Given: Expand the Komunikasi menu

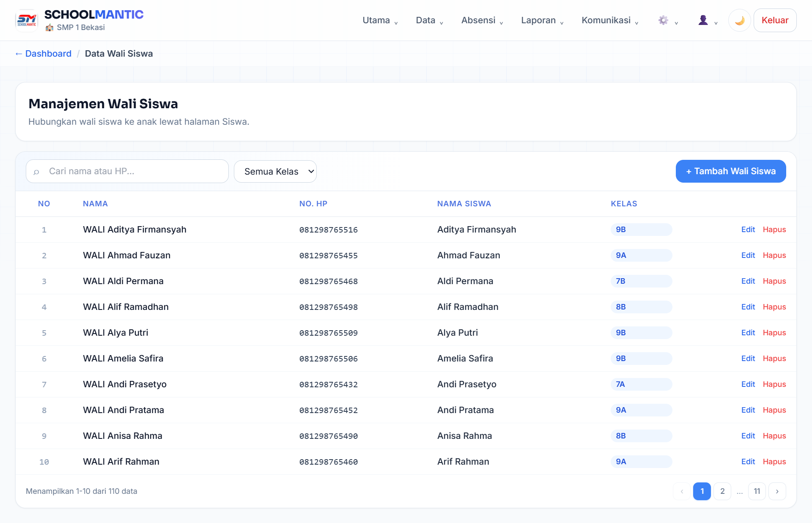Looking at the screenshot, I should (609, 20).
